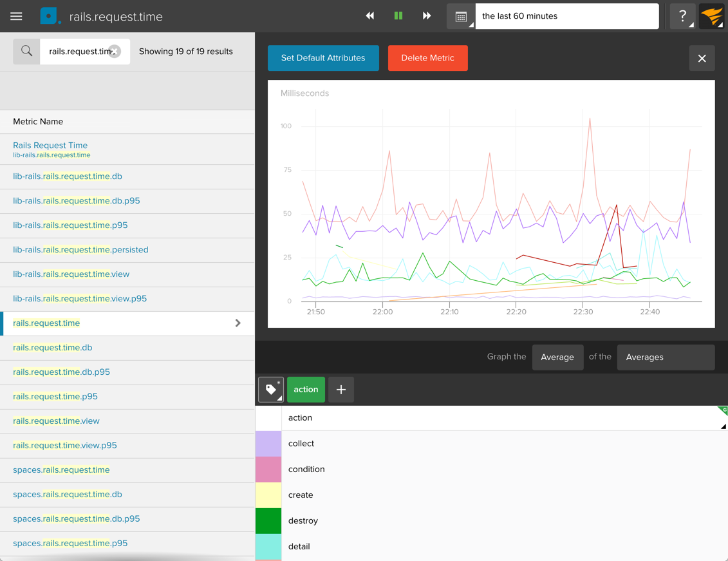Select spaces.rails.request.time metric
Image resolution: width=728 pixels, height=561 pixels.
(61, 470)
